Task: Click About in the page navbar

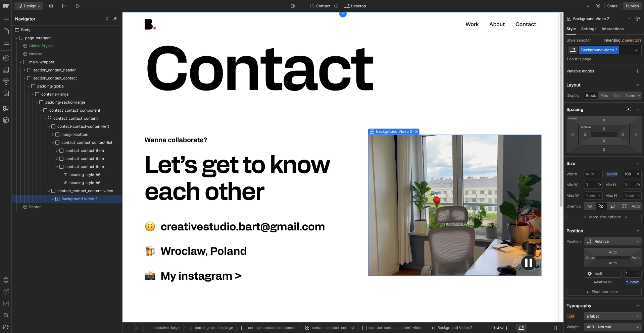Action: coord(497,24)
